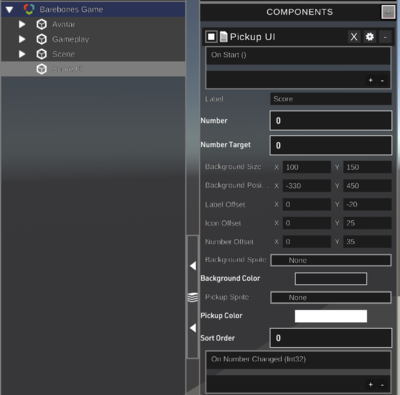Screen dimensions: 400x395
Task: Click the Scene UI cube icon
Action: click(42, 69)
